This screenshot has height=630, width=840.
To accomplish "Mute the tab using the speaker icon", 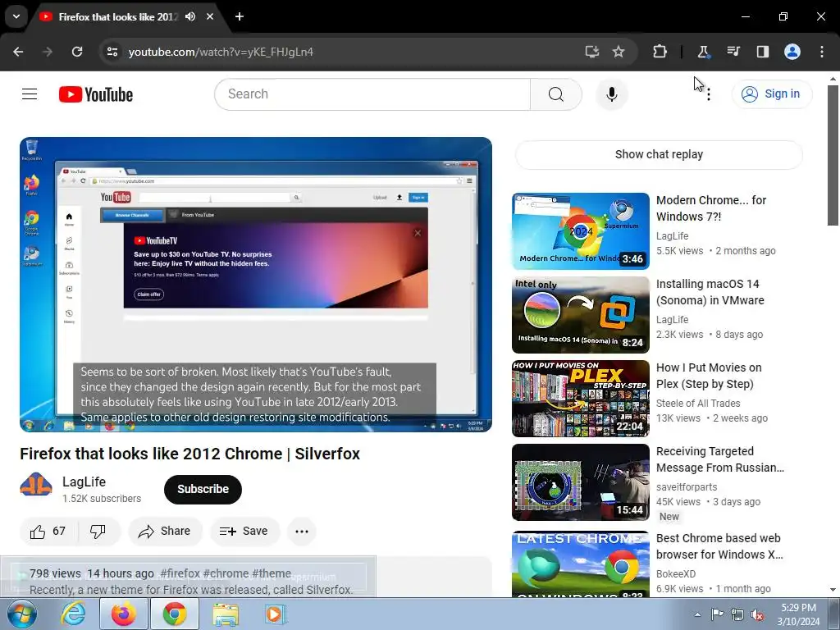I will [190, 16].
